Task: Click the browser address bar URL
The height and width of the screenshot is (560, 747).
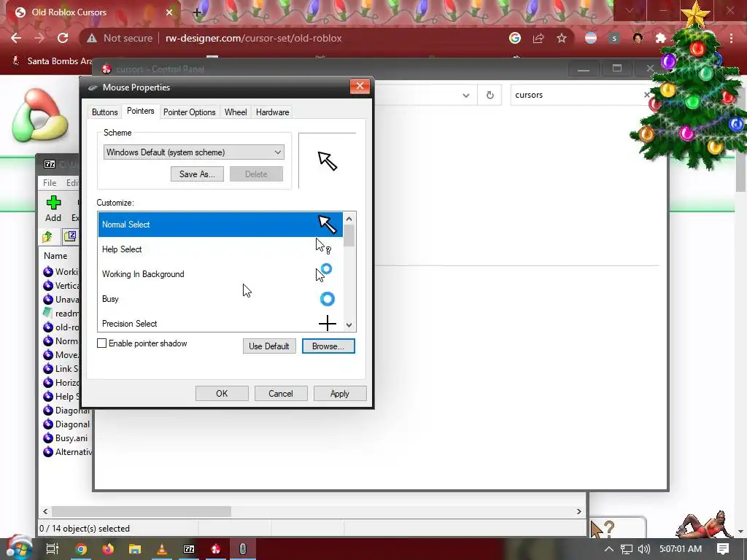Action: coord(253,38)
